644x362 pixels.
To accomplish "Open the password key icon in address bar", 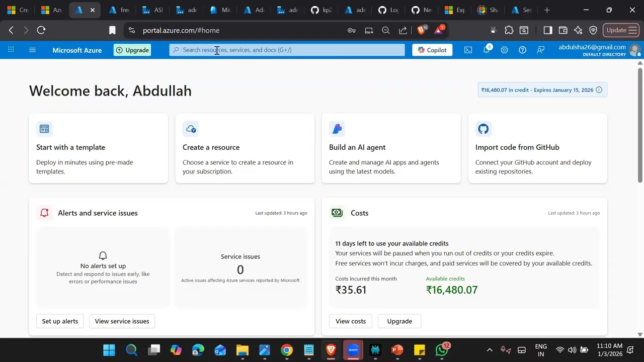I will [x=352, y=30].
